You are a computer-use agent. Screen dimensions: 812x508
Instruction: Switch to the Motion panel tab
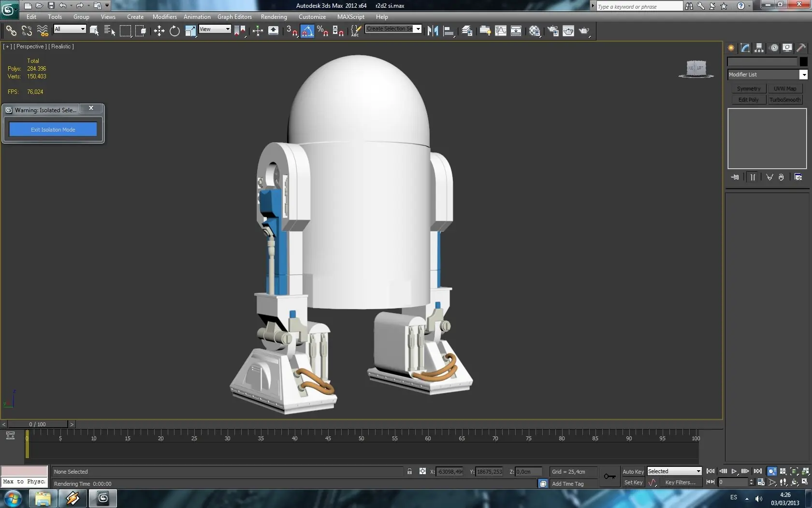click(x=774, y=48)
